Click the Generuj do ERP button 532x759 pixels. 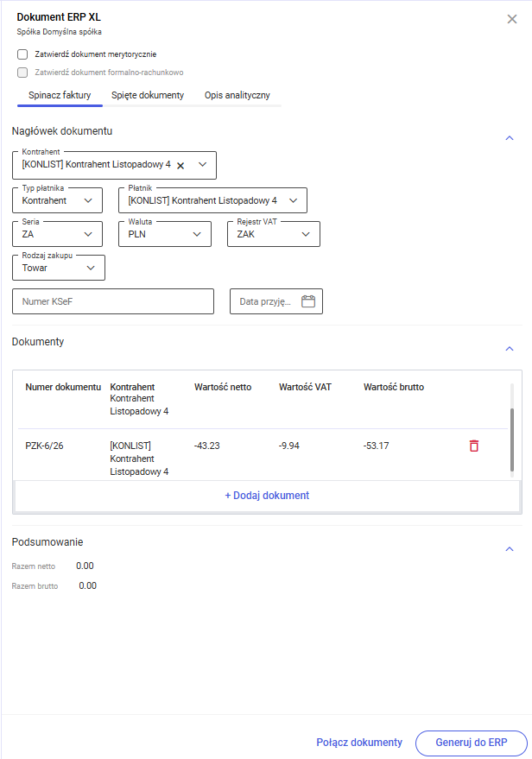click(x=470, y=743)
